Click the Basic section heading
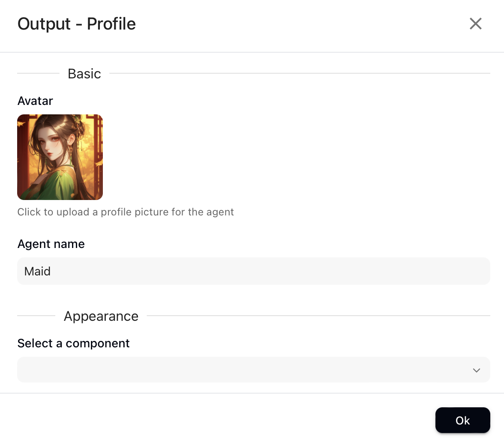This screenshot has height=442, width=504. pyautogui.click(x=84, y=74)
